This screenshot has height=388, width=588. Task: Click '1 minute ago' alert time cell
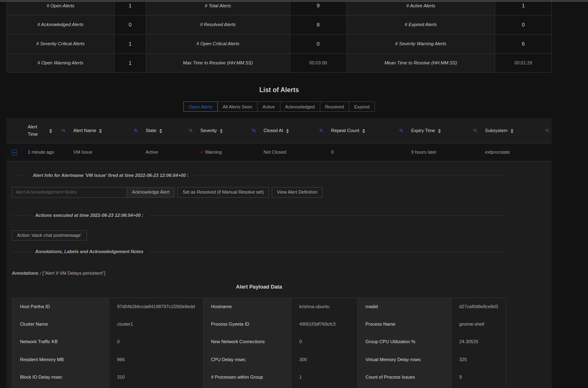[41, 152]
